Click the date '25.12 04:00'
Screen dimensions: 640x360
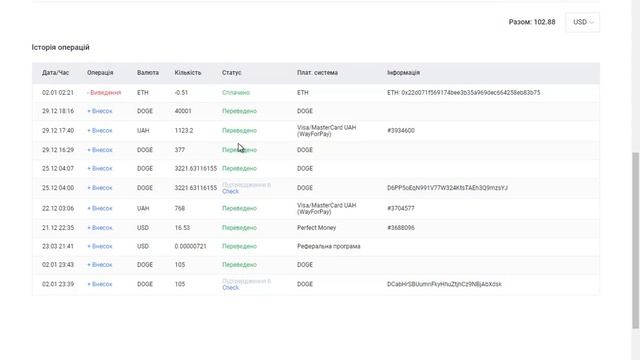tap(58, 188)
